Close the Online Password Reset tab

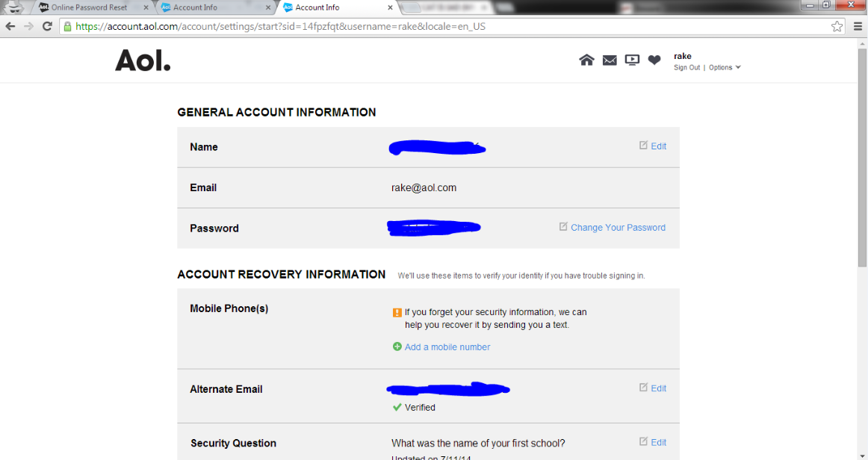click(x=146, y=7)
